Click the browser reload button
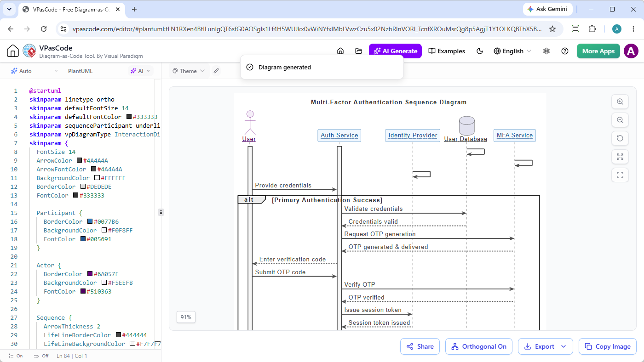 click(44, 29)
